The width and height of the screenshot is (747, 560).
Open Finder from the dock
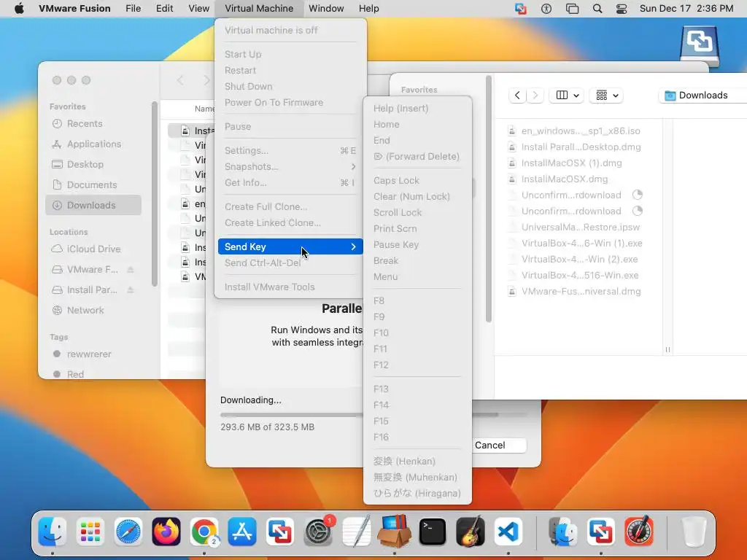(x=52, y=532)
